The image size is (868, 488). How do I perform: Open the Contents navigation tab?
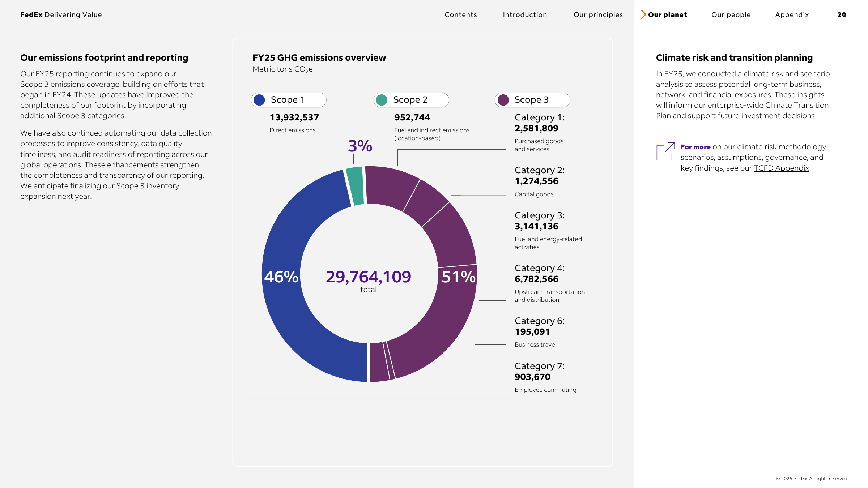(461, 15)
